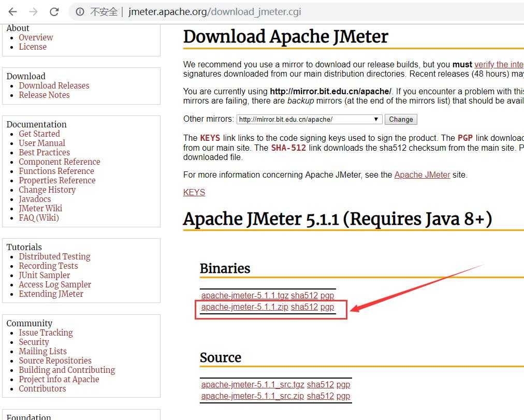Open pgp for binary tgz

(x=327, y=296)
